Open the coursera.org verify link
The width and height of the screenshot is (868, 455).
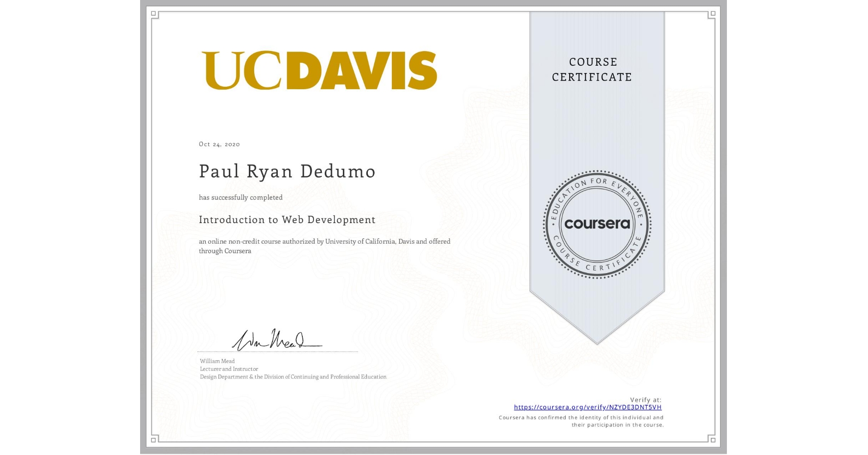[587, 407]
